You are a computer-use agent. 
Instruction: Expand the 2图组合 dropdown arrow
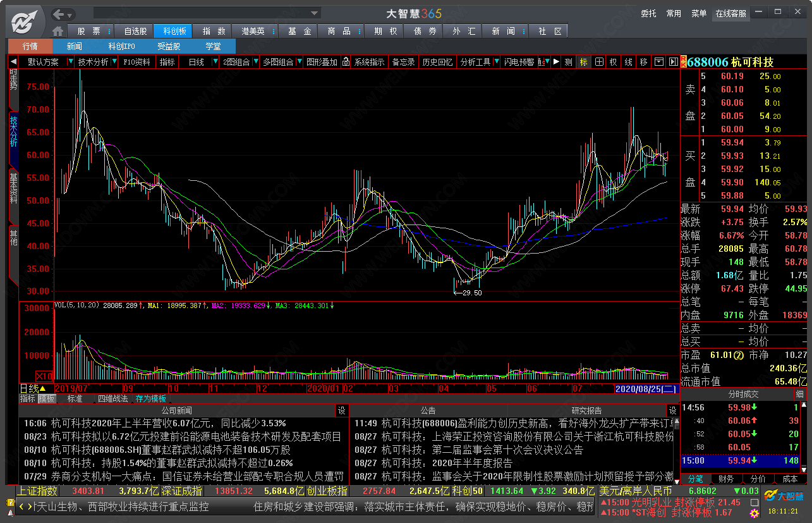click(255, 62)
